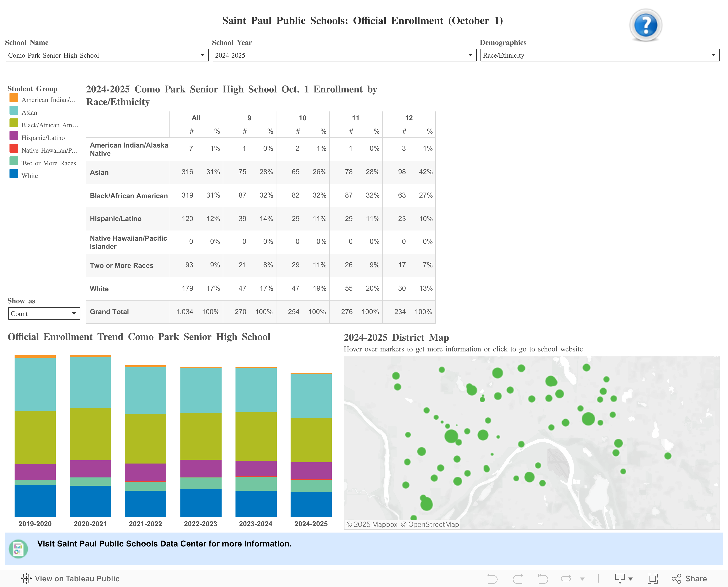Open the School Year dropdown

[x=470, y=55]
